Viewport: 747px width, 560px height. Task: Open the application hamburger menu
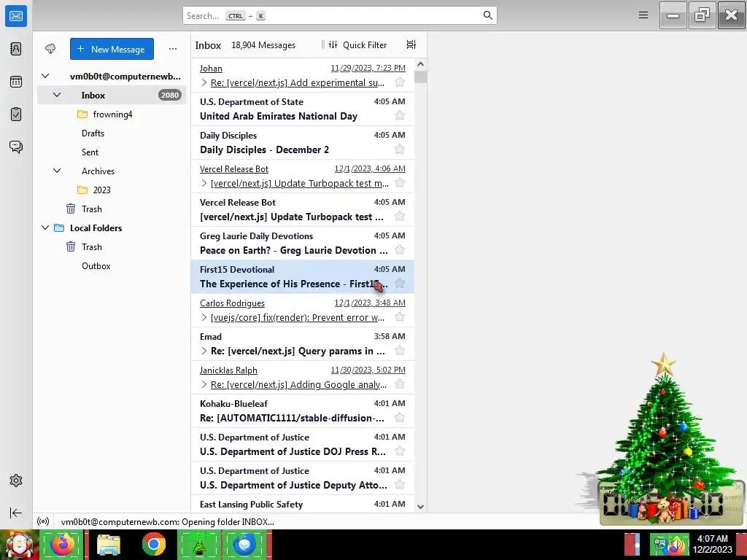643,15
